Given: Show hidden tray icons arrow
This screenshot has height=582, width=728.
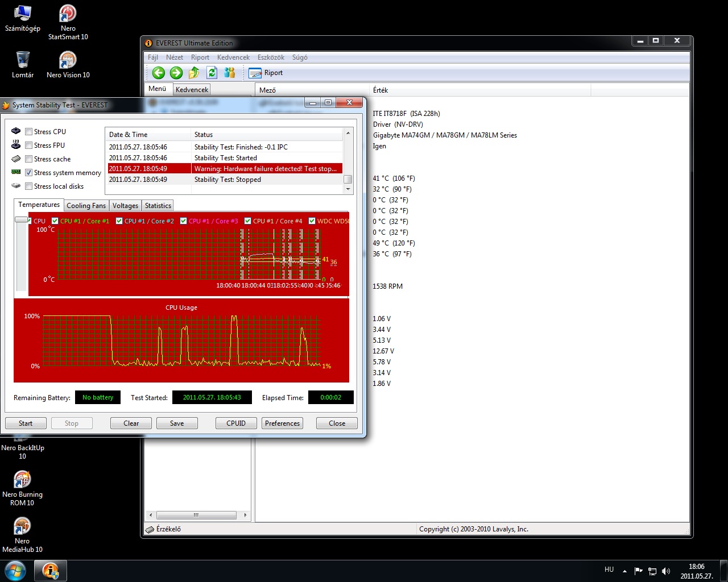Looking at the screenshot, I should coord(624,571).
